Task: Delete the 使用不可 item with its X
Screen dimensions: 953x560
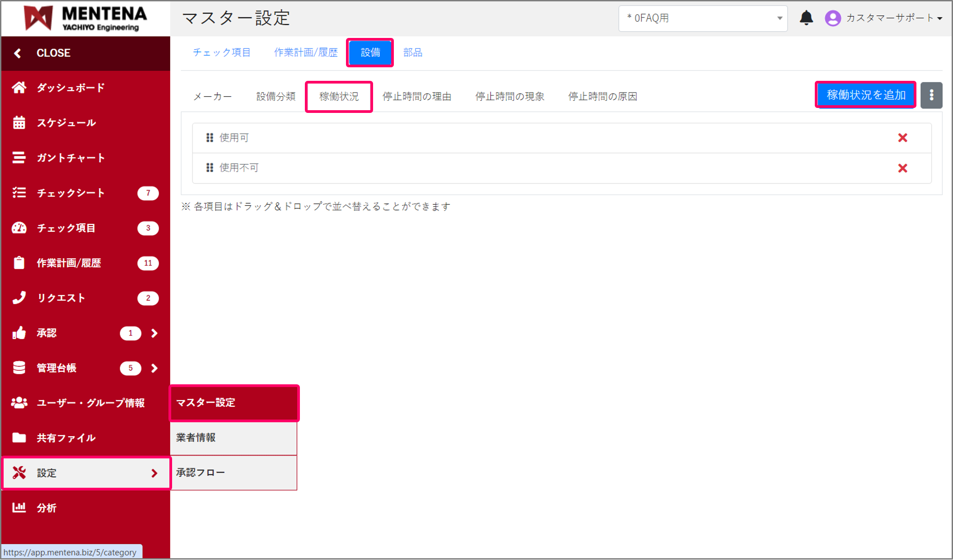Action: (902, 168)
